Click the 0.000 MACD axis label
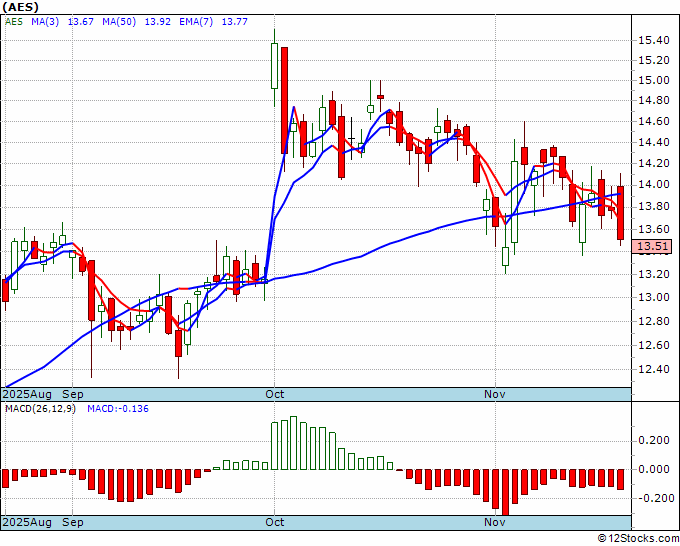The width and height of the screenshot is (680, 546). coord(654,469)
